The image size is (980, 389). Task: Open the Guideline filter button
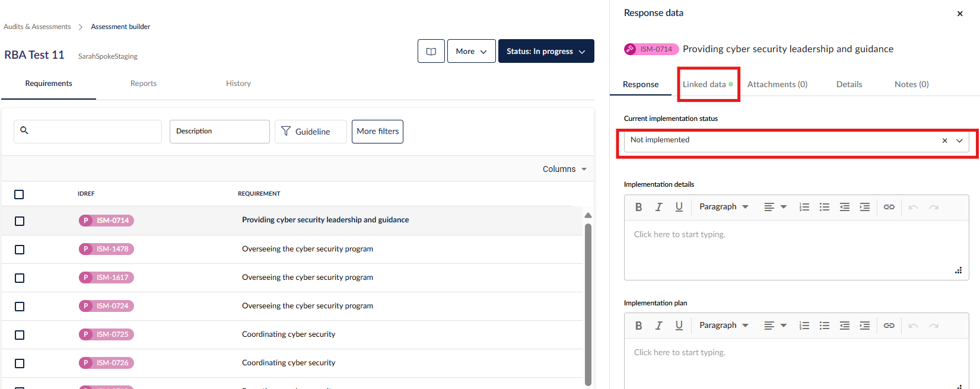point(310,132)
